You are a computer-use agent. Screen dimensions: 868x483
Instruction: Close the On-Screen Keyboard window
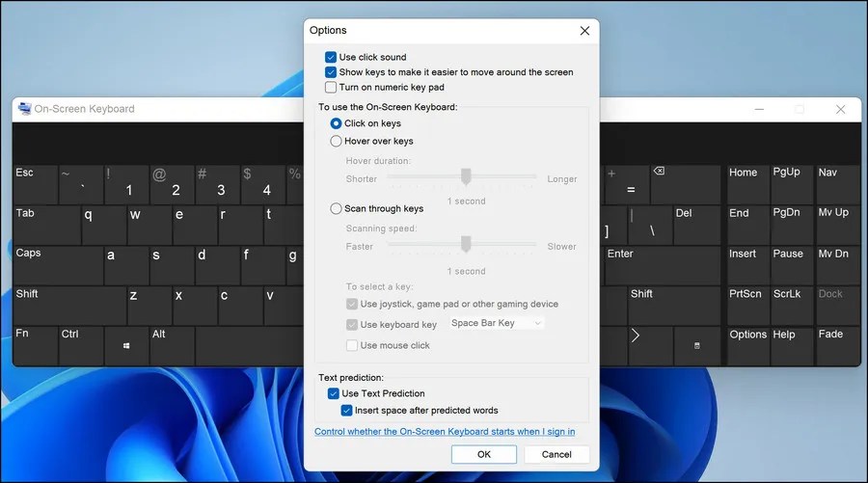pos(840,110)
